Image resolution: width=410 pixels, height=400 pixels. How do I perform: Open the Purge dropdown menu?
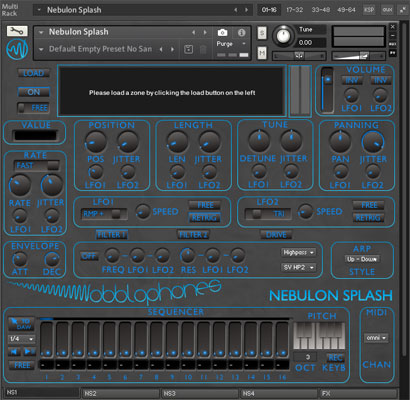coord(232,44)
